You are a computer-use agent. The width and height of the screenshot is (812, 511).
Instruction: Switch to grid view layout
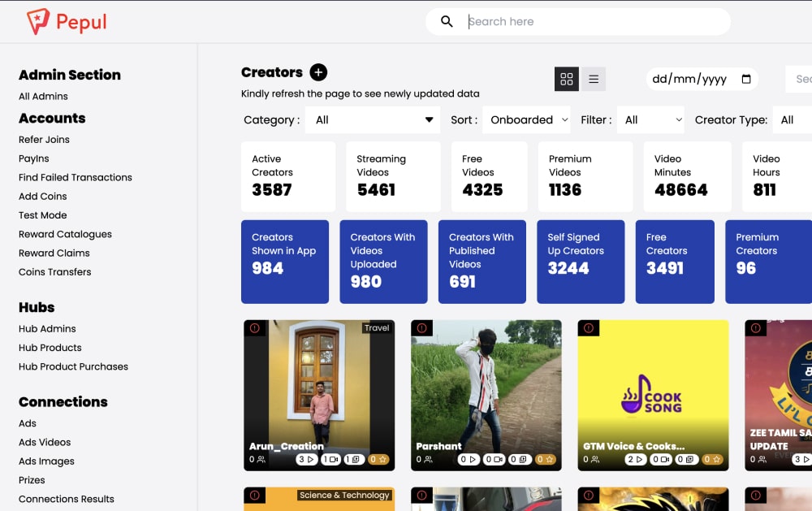coord(567,79)
